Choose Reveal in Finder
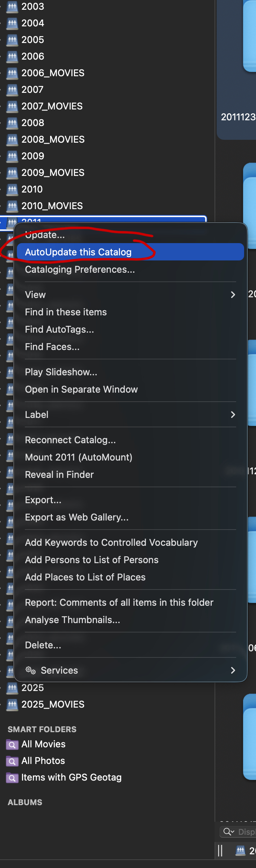Image resolution: width=256 pixels, height=868 pixels. tap(59, 475)
